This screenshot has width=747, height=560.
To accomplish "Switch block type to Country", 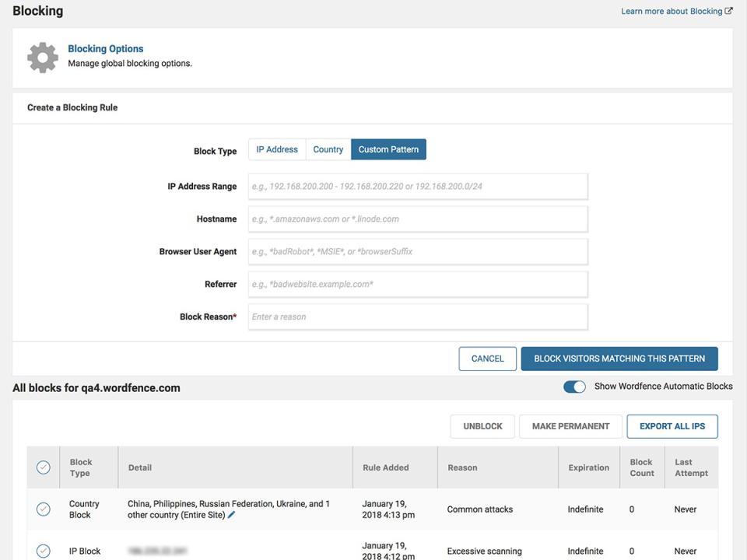I will click(328, 149).
